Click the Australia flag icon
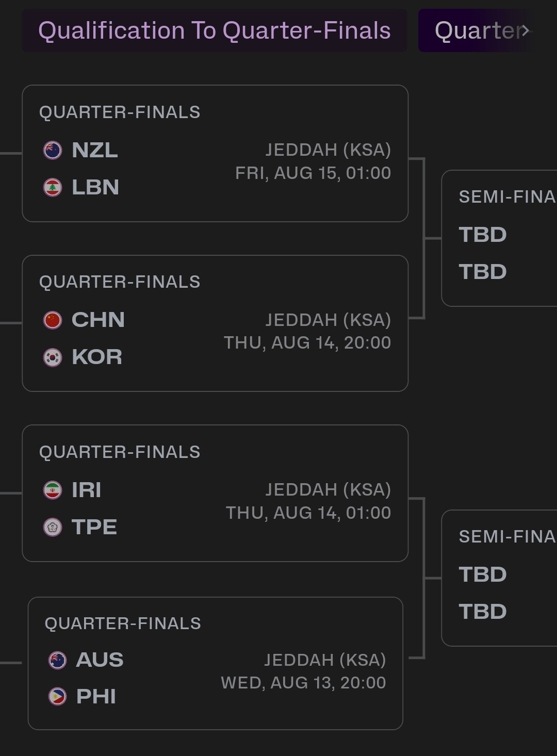The image size is (557, 756). [x=57, y=660]
